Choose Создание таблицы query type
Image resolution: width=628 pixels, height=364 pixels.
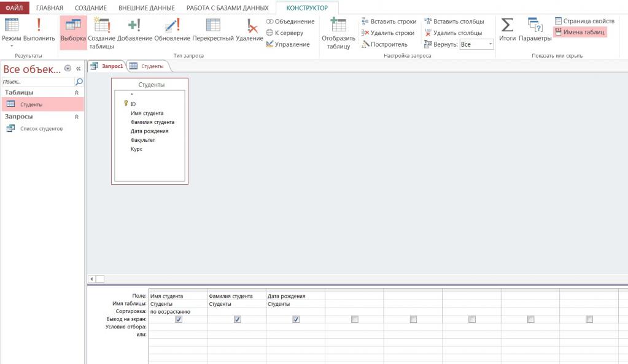pyautogui.click(x=102, y=33)
